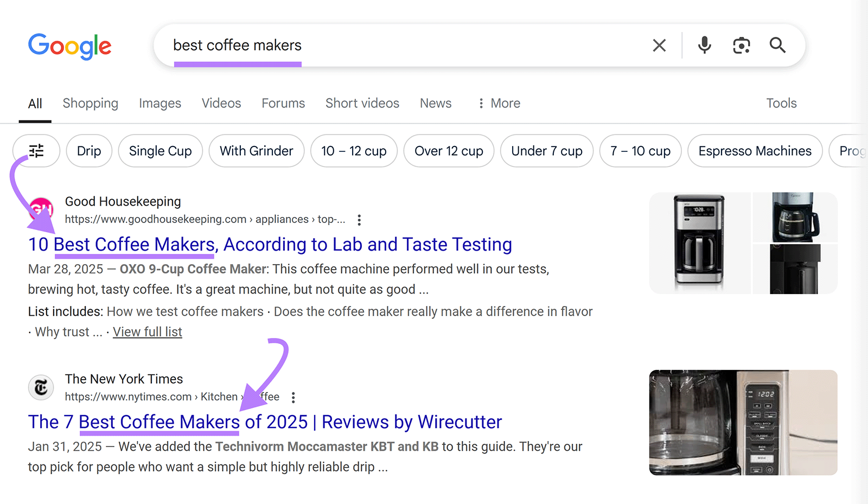Switch to the Shopping tab

[x=90, y=103]
